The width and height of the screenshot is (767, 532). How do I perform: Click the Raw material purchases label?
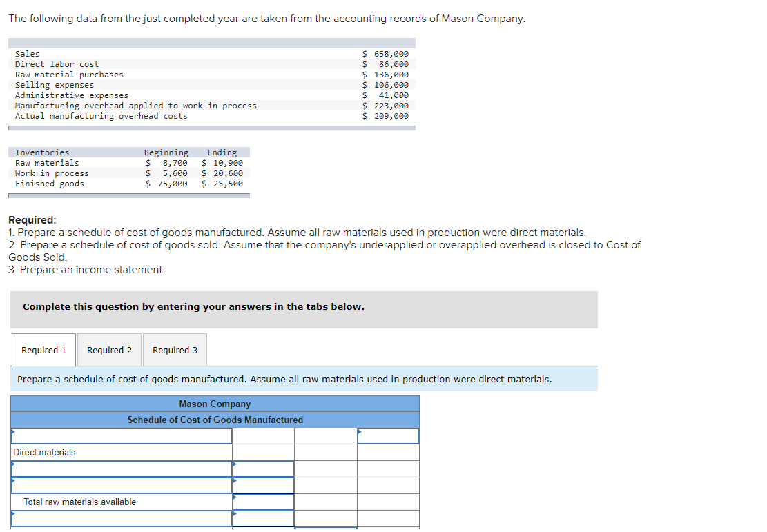click(x=69, y=75)
